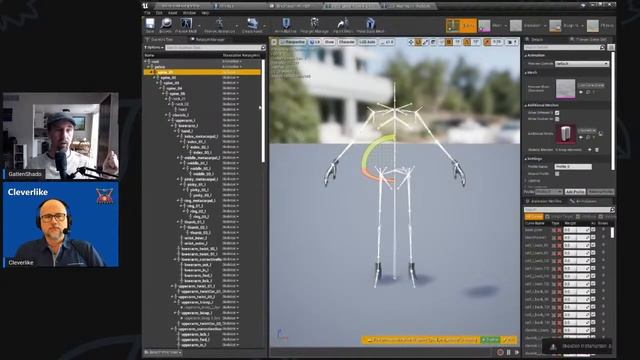This screenshot has height=360, width=640.
Task: Open the Character viewport dropdown
Action: click(347, 42)
